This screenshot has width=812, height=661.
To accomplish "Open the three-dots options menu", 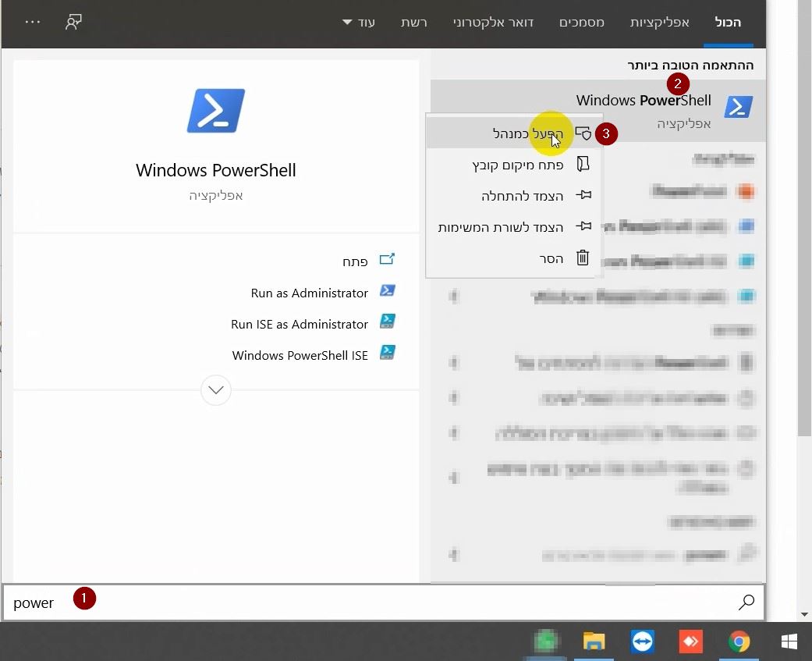I will (33, 22).
